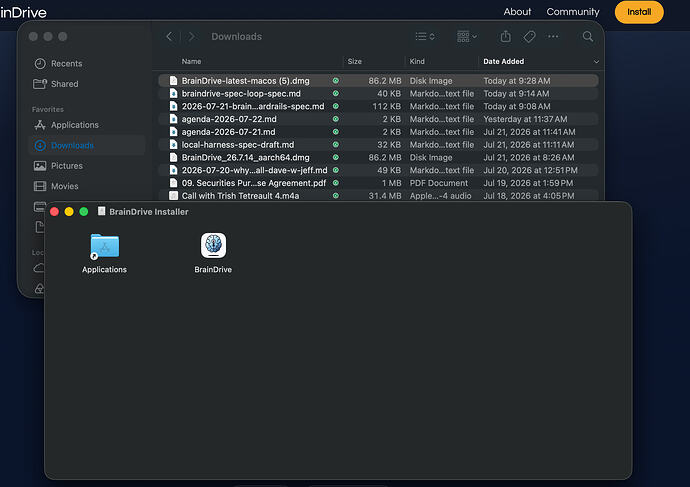Toggle the sort direction chevron beside Date Added
Image resolution: width=690 pixels, height=487 pixels.
596,62
